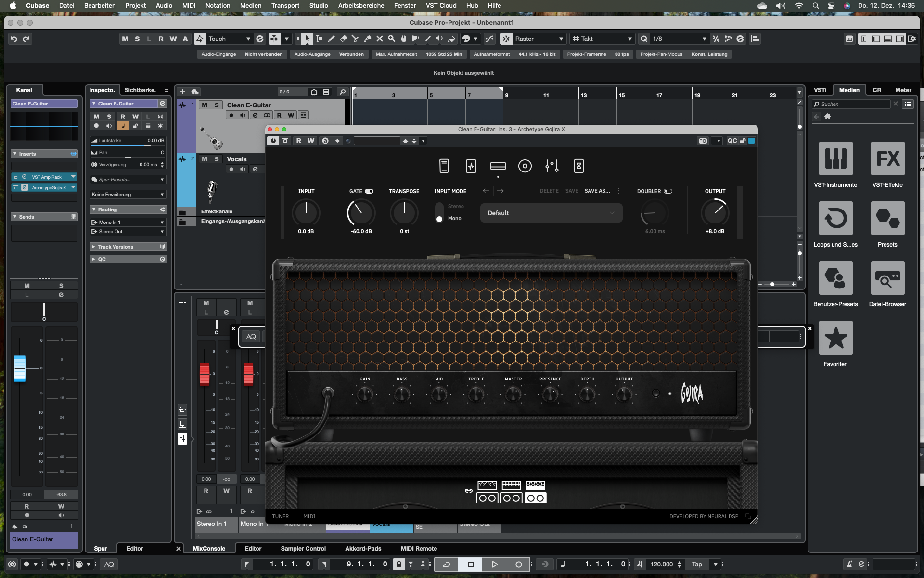Open Loops und Samples tile

[835, 218]
